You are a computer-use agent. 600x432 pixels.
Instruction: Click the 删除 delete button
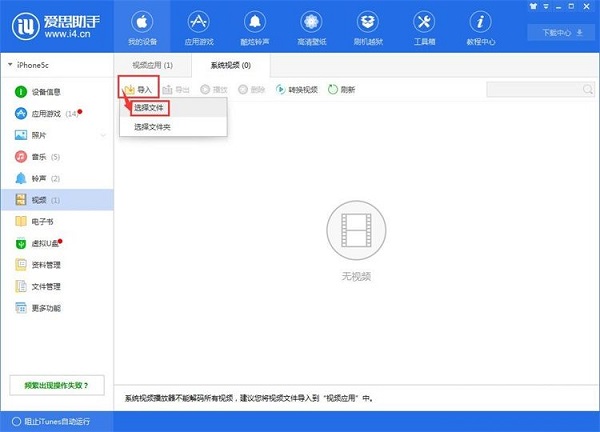251,90
